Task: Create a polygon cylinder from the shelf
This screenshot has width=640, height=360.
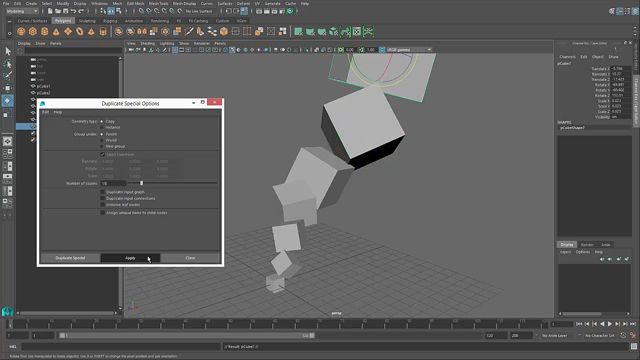Action: (x=44, y=31)
